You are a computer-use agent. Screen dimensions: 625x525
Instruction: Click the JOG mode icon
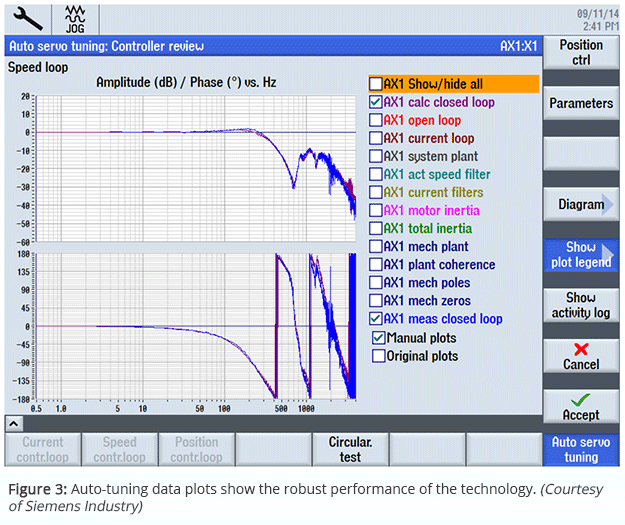coord(75,20)
